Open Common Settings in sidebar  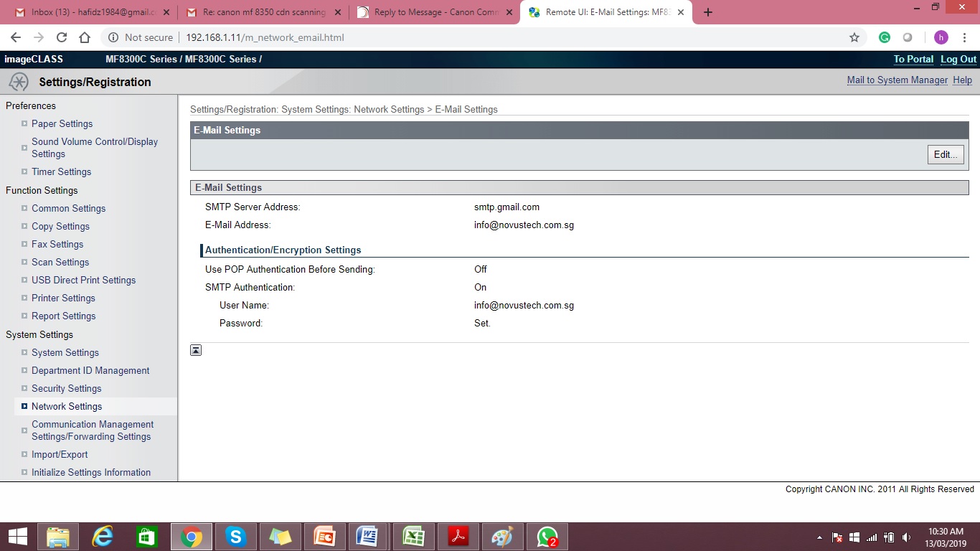click(68, 208)
